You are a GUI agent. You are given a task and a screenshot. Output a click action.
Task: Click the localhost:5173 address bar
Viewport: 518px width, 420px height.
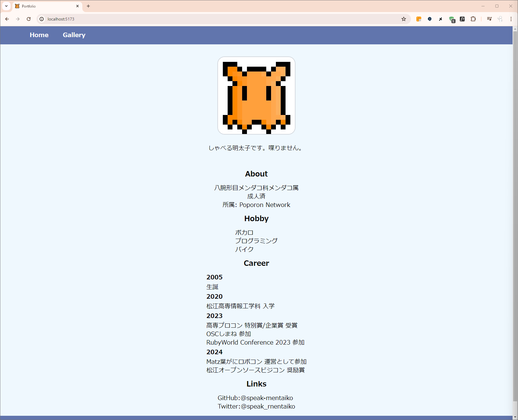[x=211, y=19]
